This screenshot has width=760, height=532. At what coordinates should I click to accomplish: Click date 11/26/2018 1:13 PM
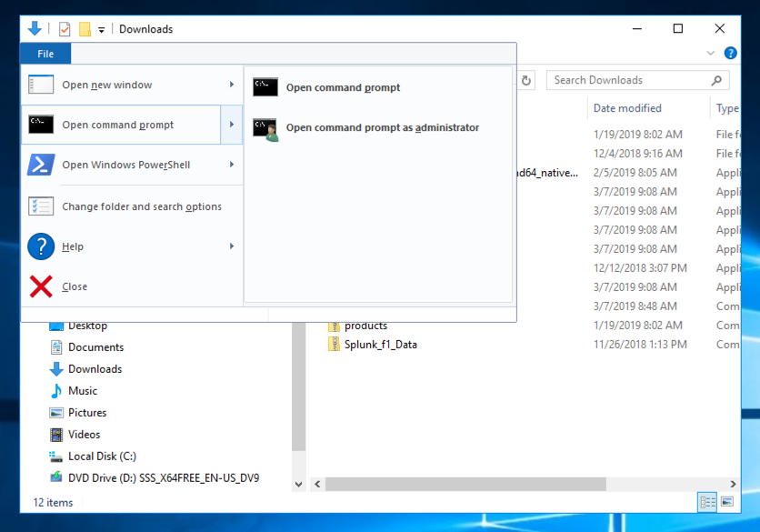640,345
